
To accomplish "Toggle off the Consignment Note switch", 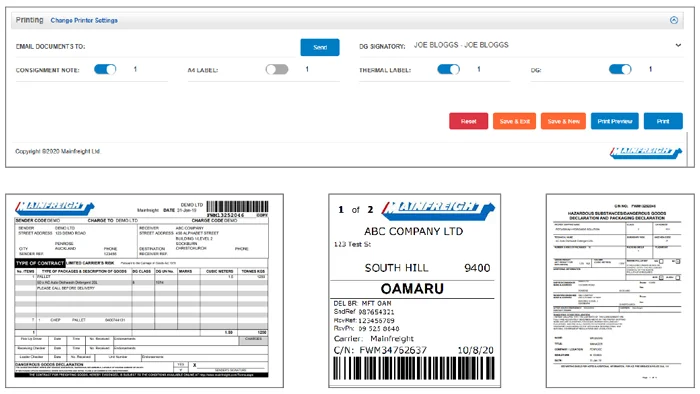I will tap(105, 69).
